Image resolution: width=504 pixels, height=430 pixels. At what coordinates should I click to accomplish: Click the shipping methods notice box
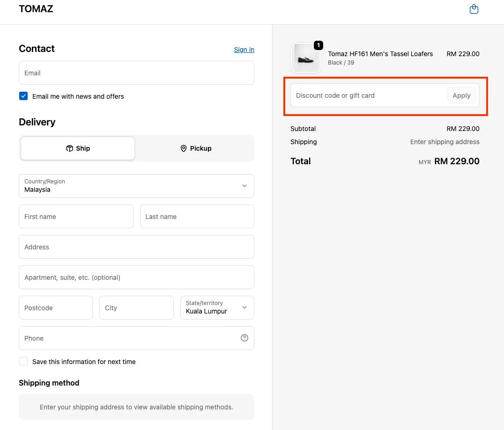[136, 407]
